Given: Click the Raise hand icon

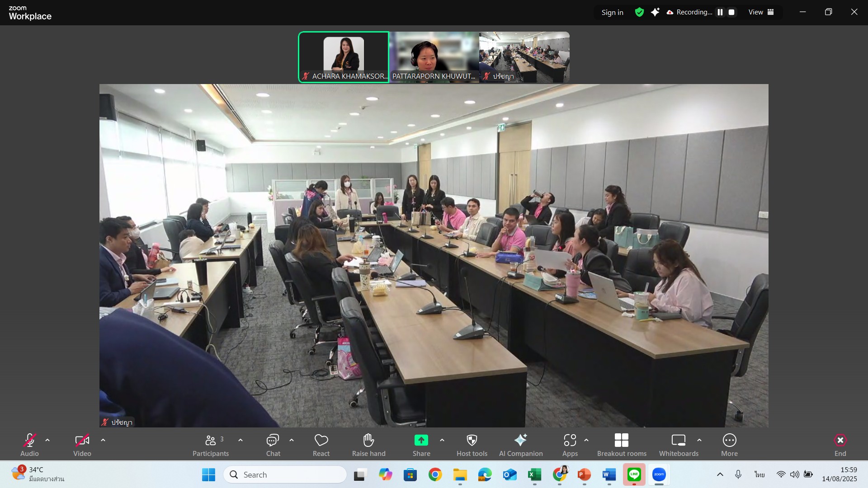Looking at the screenshot, I should 368,441.
